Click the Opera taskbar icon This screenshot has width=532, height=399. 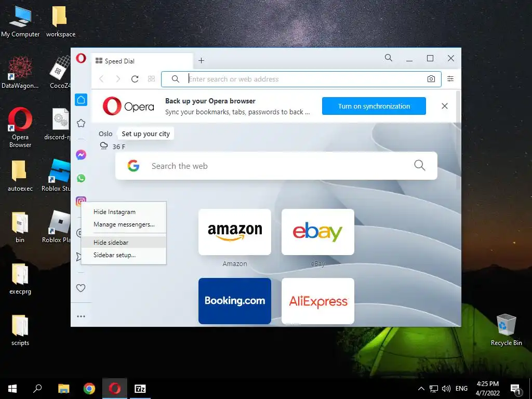click(115, 389)
